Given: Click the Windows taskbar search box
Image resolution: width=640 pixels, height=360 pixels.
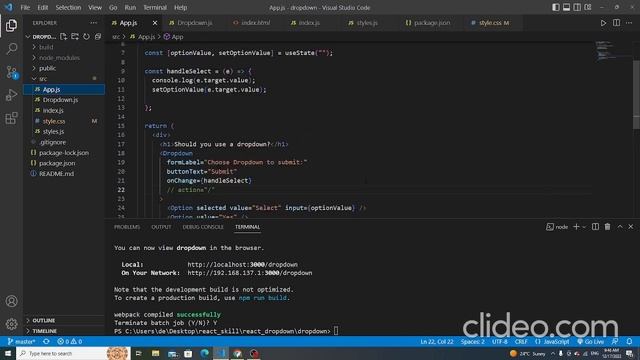Looking at the screenshot, I should tap(73, 353).
